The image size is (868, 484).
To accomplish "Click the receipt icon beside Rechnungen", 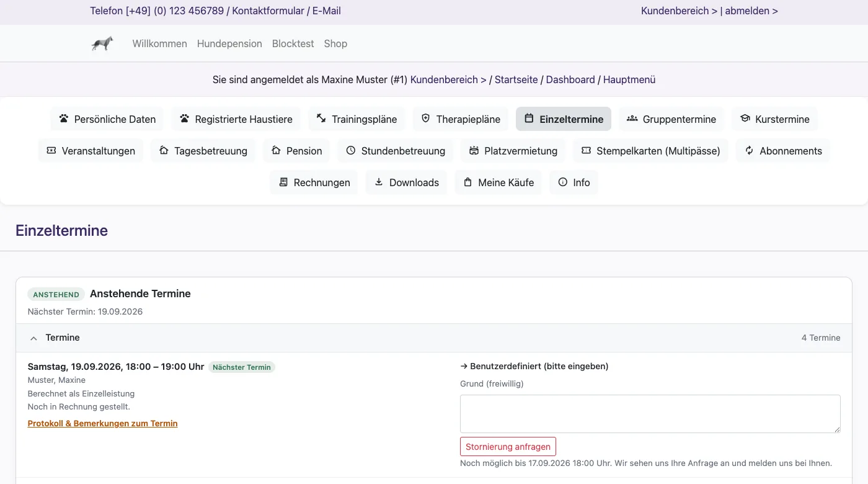I will pos(283,182).
